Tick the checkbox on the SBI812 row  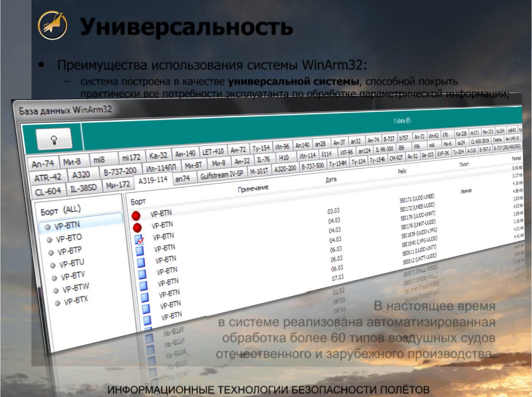pyautogui.click(x=145, y=297)
